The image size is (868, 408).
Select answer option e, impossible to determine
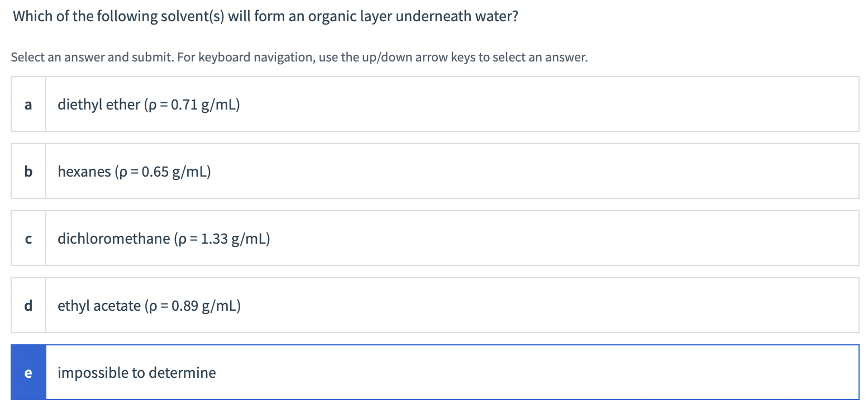tap(391, 372)
